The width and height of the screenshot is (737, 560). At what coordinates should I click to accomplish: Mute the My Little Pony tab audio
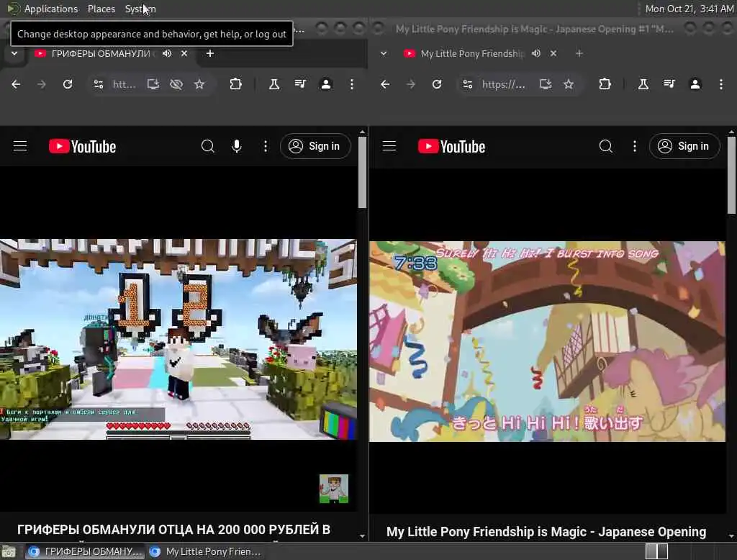[536, 53]
